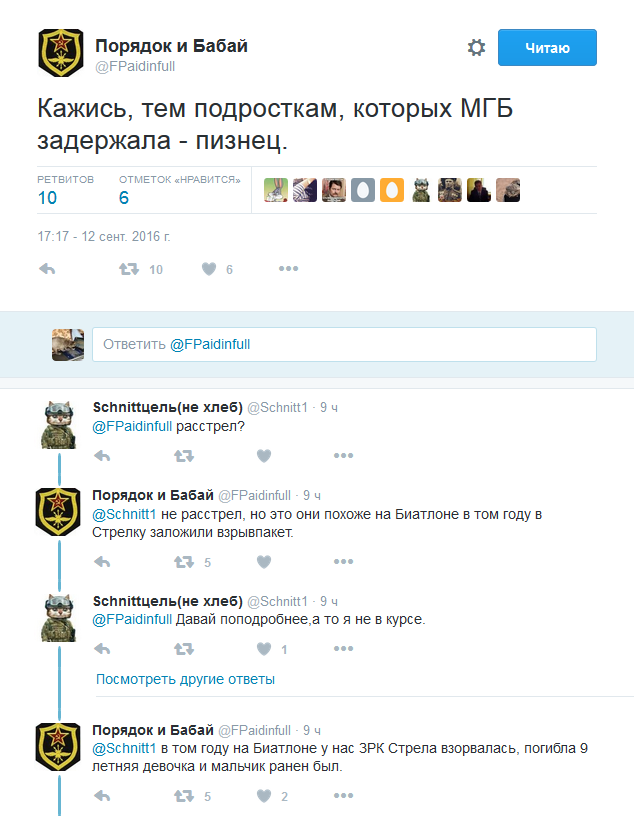The image size is (634, 816).
Task: Type in the Ответить @FPaidinfull reply field
Action: (344, 344)
